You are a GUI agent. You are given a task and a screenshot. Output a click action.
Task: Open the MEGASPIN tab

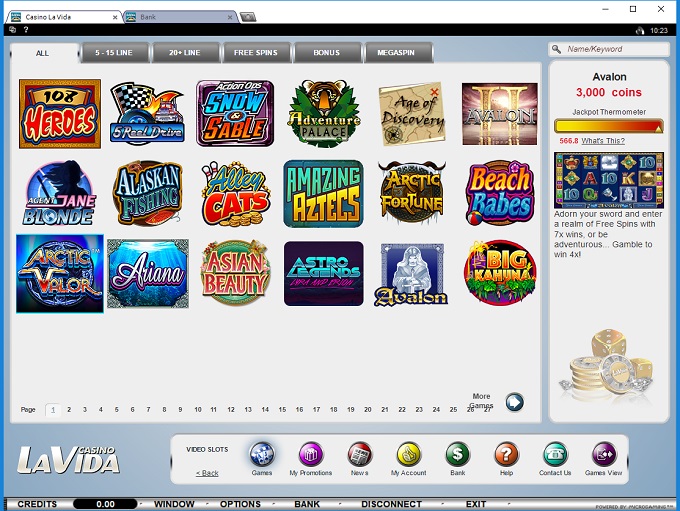coord(398,53)
